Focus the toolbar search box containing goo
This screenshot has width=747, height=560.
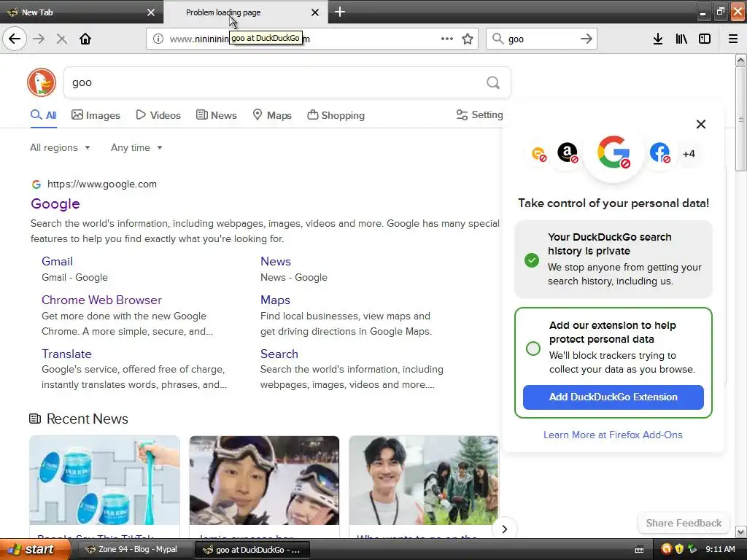[542, 39]
